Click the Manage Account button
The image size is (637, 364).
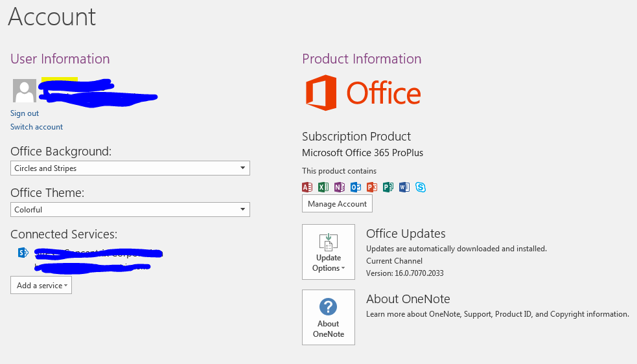coord(337,203)
